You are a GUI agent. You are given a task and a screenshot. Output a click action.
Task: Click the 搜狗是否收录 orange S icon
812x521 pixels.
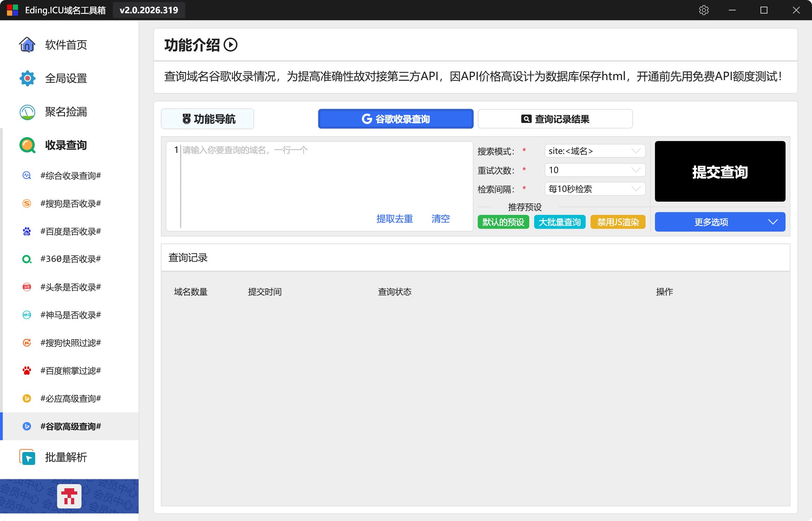pyautogui.click(x=27, y=203)
